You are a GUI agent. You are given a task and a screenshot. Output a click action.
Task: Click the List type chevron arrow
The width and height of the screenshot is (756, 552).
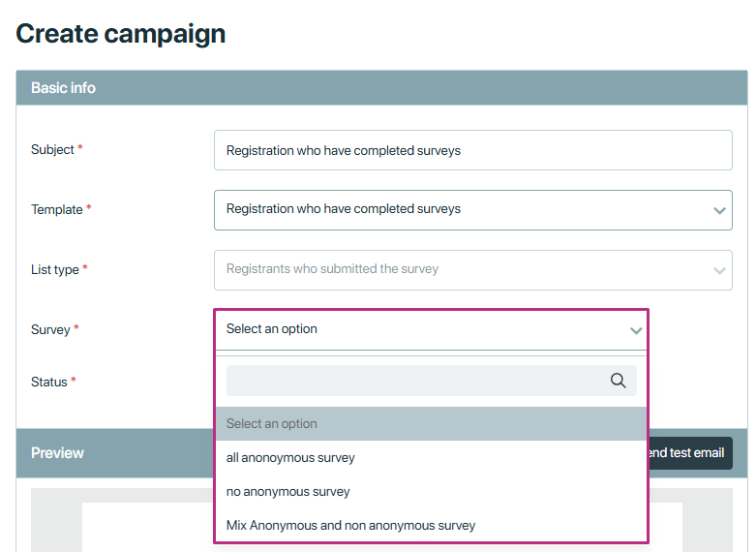(719, 271)
